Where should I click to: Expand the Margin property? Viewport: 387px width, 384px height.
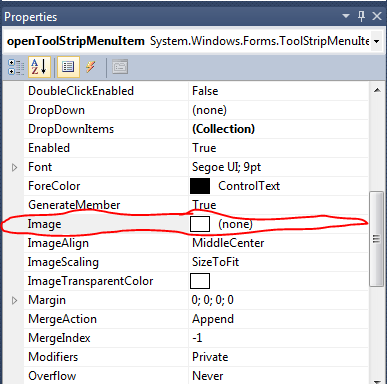coord(14,300)
